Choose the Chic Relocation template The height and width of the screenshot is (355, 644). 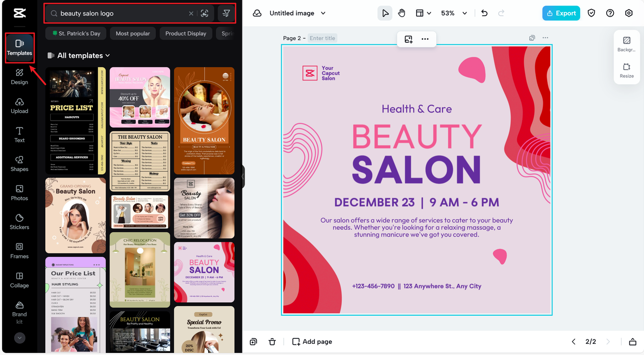coord(140,270)
